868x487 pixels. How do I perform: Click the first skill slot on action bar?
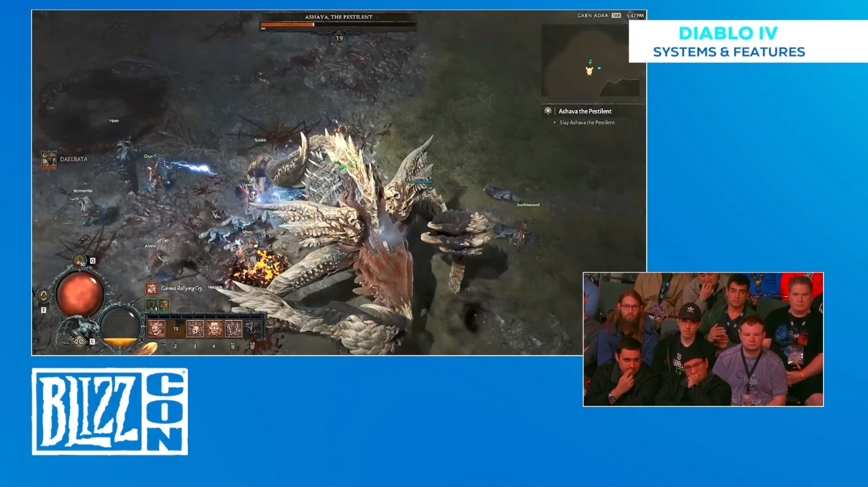pyautogui.click(x=157, y=329)
